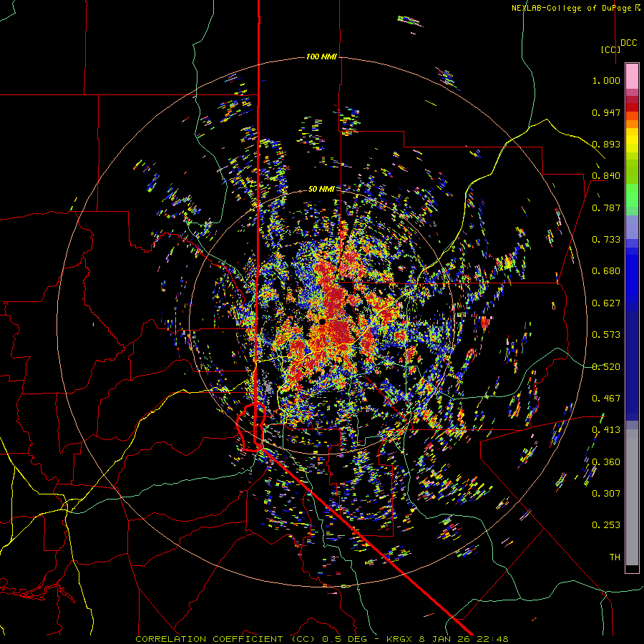This screenshot has height=644, width=644.
Task: Click the DCC label above the color bar
Action: (x=628, y=43)
